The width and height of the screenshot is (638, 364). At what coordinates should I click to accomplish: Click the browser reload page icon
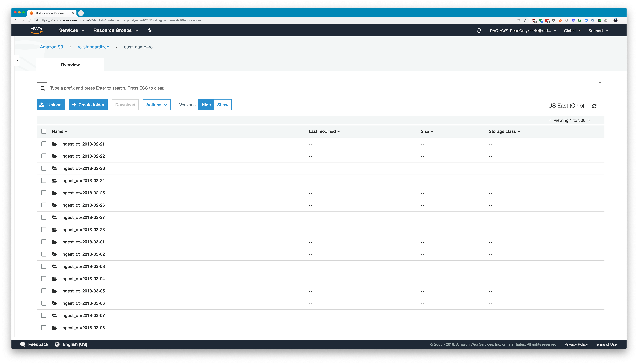click(29, 20)
